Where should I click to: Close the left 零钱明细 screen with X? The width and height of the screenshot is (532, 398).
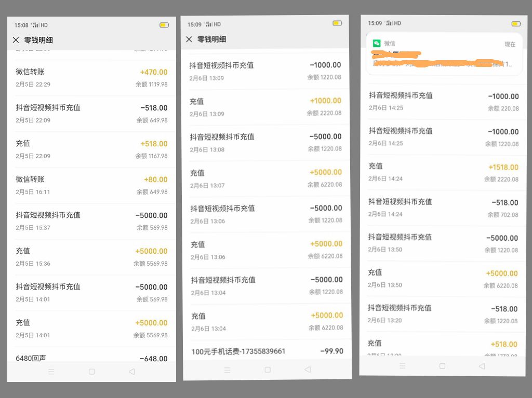tap(16, 40)
